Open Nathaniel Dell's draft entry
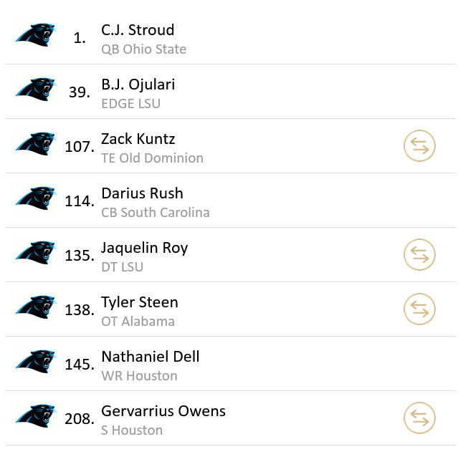 (x=151, y=357)
